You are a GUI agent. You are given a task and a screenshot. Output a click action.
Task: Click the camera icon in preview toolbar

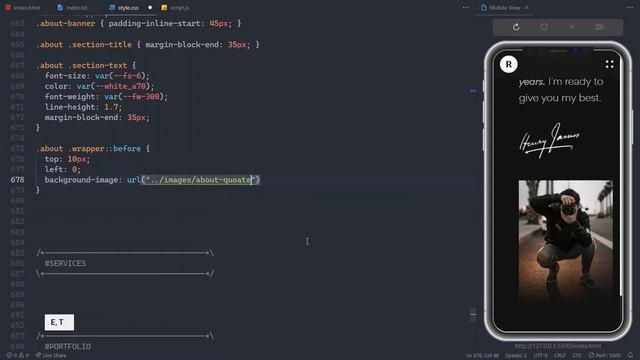tap(599, 27)
